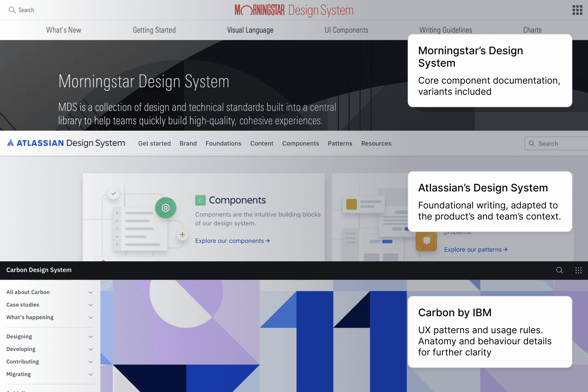588x392 pixels.
Task: Expand the Contributing sidebar section
Action: tap(50, 362)
